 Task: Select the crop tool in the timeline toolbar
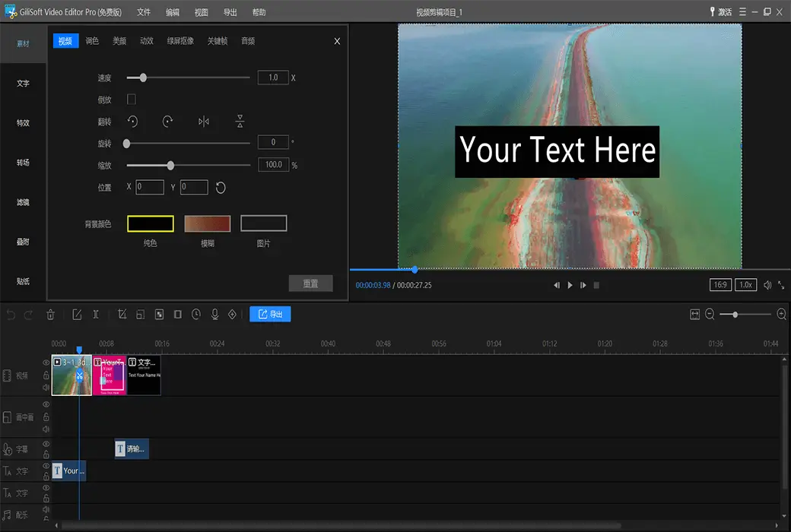click(122, 314)
